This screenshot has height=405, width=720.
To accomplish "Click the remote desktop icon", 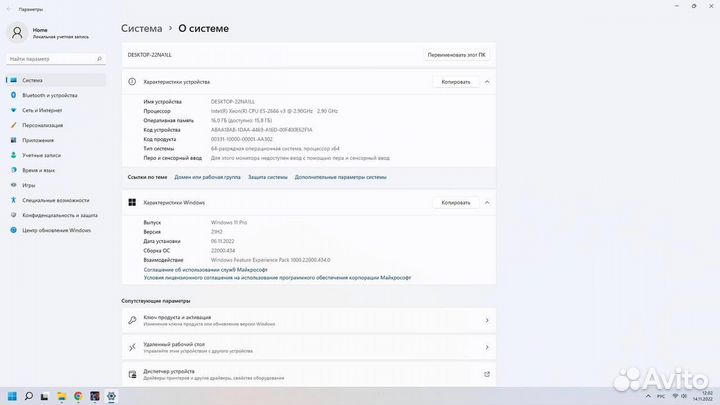I will tap(132, 347).
